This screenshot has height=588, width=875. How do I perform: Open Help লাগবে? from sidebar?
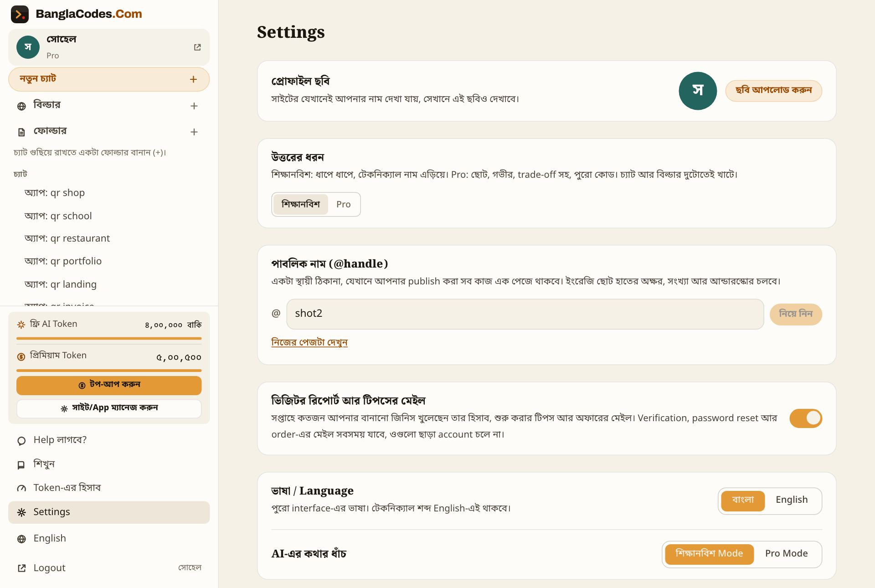click(x=109, y=440)
